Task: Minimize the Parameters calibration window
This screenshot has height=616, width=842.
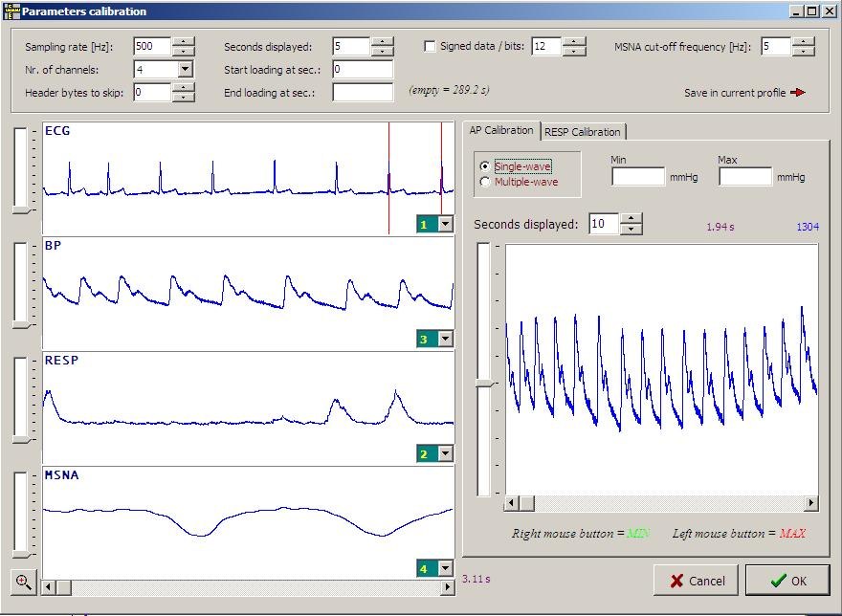Action: point(797,11)
